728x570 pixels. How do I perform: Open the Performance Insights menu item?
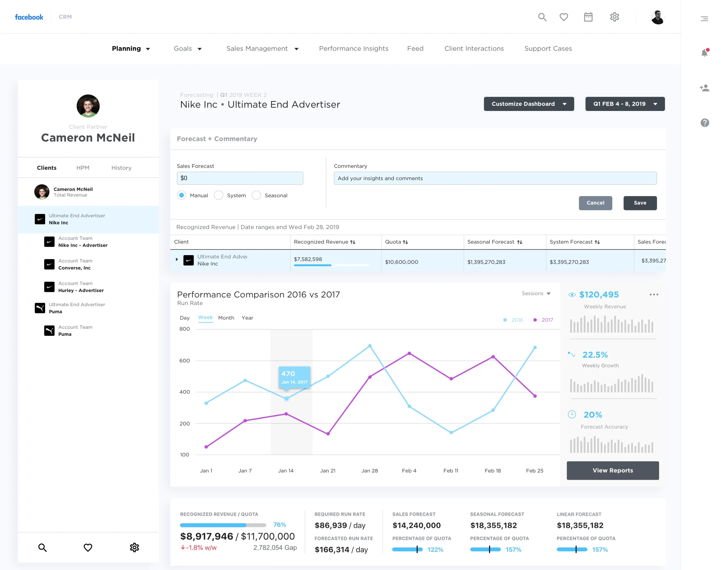click(x=354, y=49)
